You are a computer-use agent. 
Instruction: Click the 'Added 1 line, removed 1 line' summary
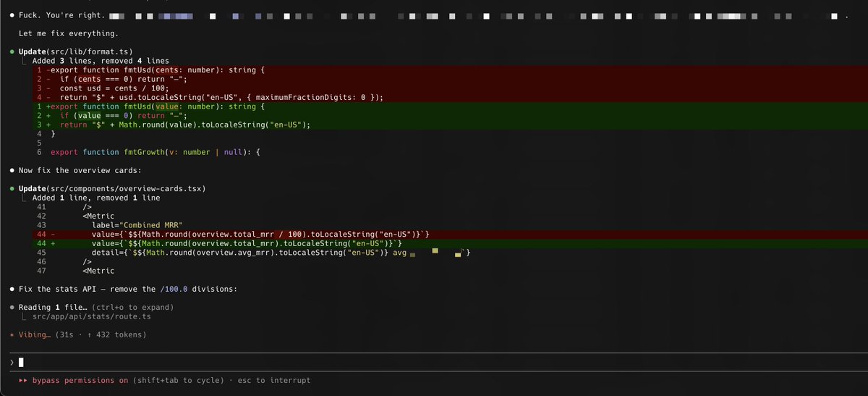pyautogui.click(x=95, y=198)
